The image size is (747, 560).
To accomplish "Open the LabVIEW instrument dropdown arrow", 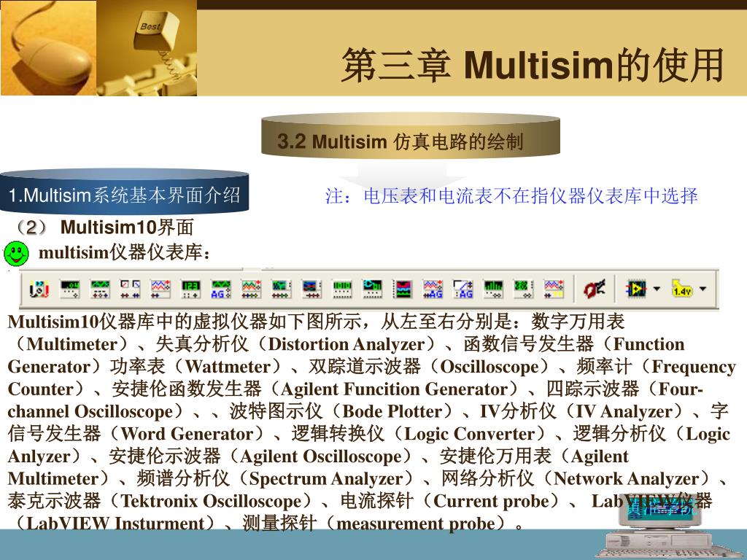I will coord(657,289).
